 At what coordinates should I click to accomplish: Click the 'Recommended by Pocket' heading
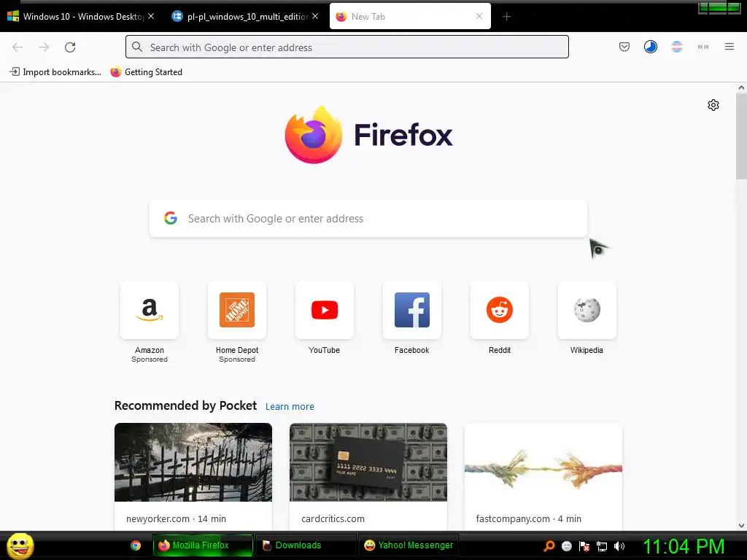tap(185, 405)
